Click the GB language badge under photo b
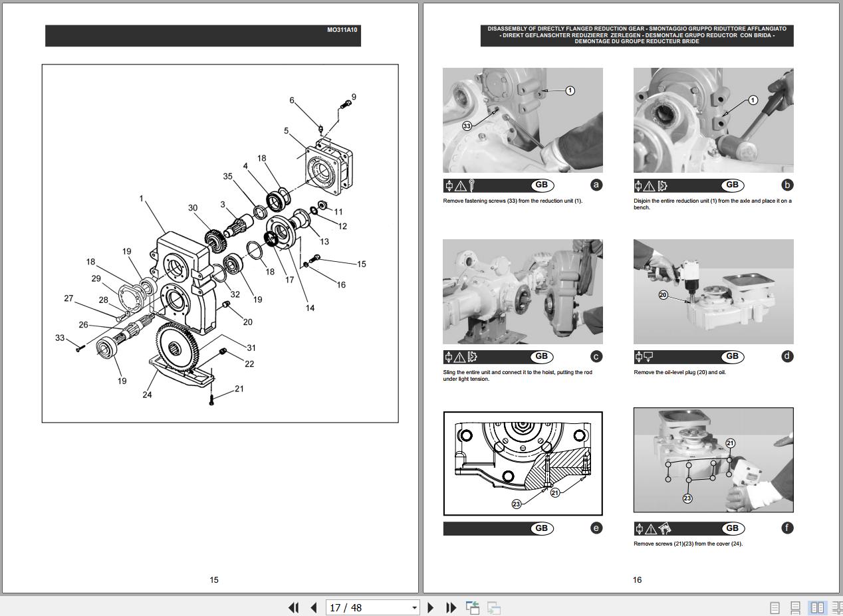Screen dimensions: 843x616 (x=732, y=185)
